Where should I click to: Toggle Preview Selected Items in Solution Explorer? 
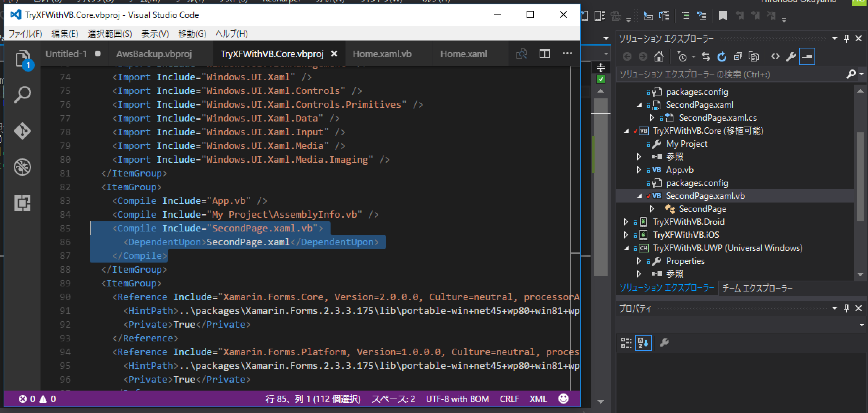(x=807, y=56)
